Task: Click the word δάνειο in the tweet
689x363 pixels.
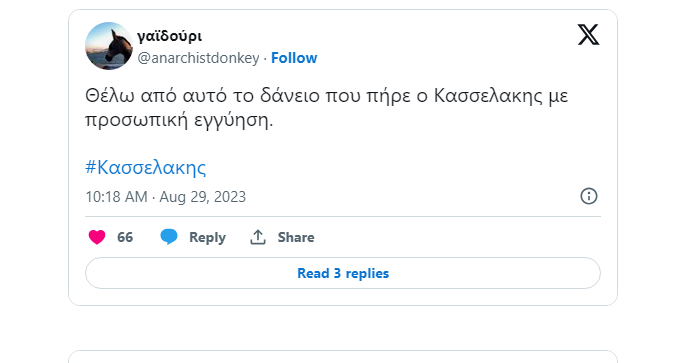Action: point(290,96)
